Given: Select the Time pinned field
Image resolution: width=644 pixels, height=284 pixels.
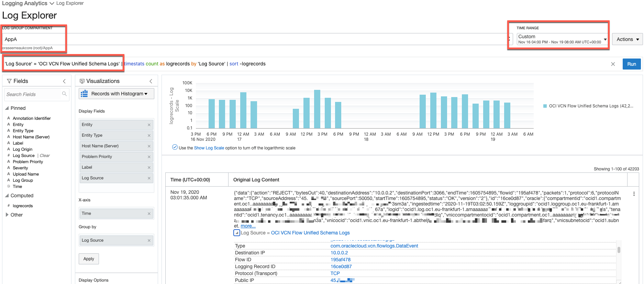Looking at the screenshot, I should point(18,187).
